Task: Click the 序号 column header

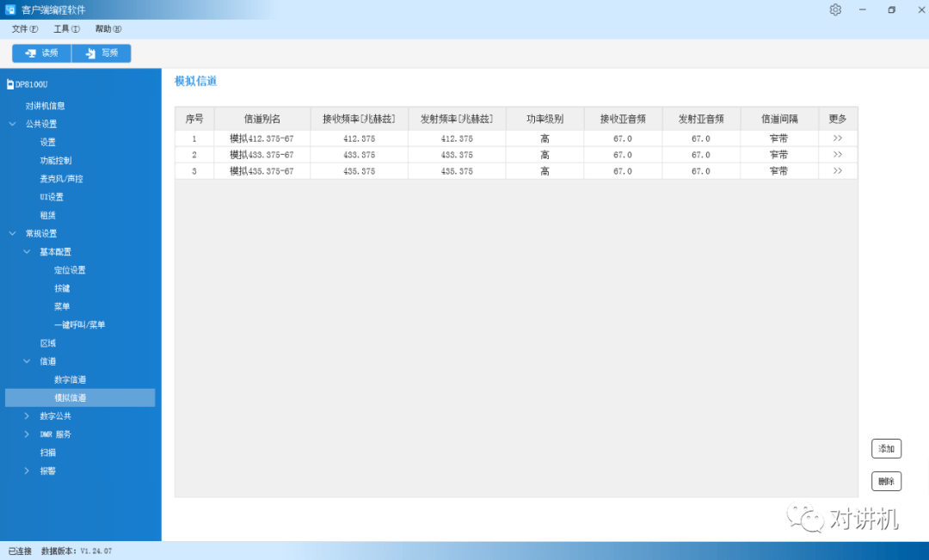Action: 194,119
